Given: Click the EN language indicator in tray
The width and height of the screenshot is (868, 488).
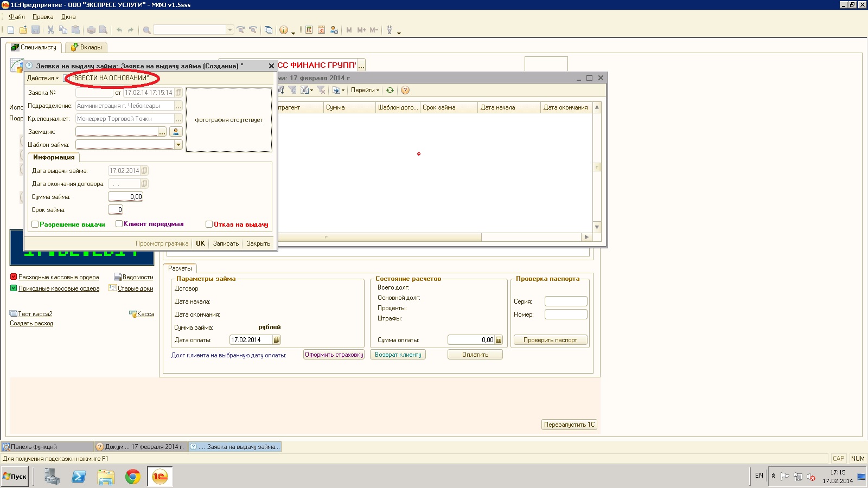Looking at the screenshot, I should coord(759,476).
